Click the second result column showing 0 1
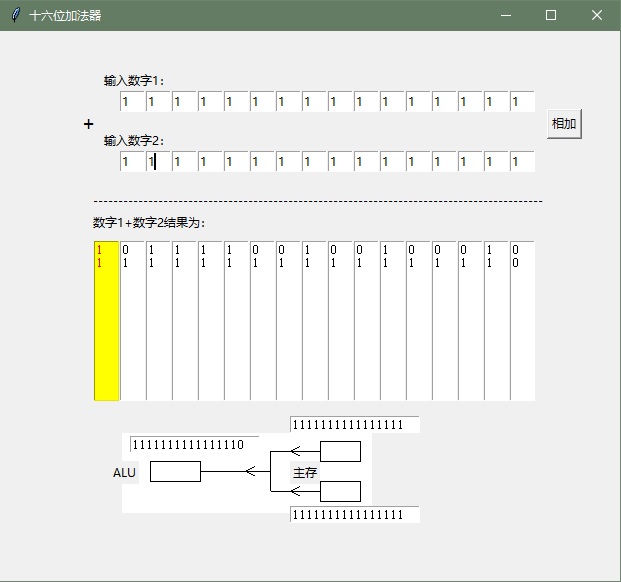Viewport: 621px width, 582px height. [132, 321]
